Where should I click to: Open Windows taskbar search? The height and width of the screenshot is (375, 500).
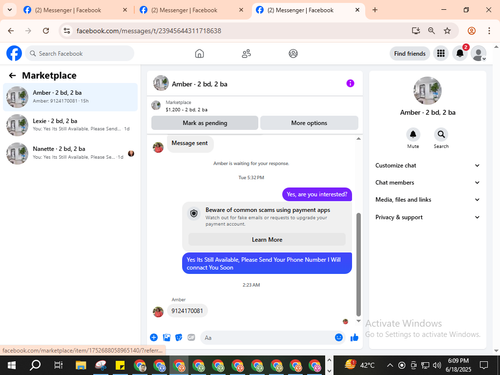pyautogui.click(x=35, y=365)
